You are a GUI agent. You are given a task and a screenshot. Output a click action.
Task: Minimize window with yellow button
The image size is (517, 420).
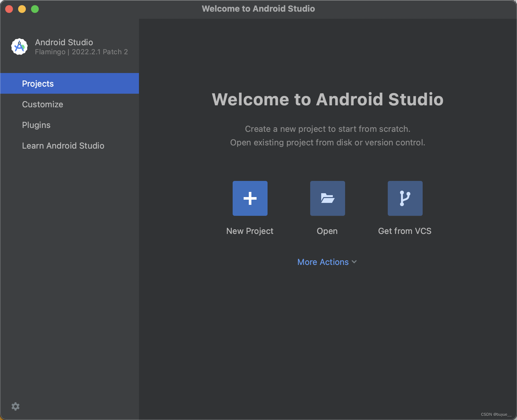click(22, 9)
